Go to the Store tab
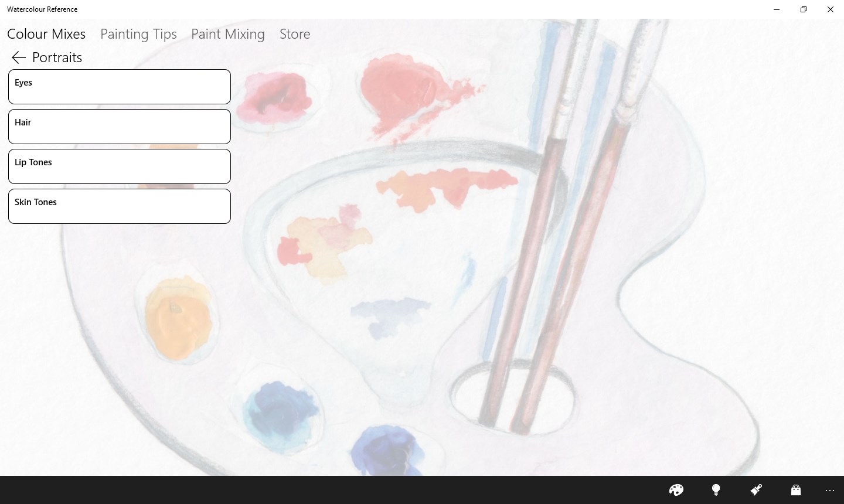 295,34
